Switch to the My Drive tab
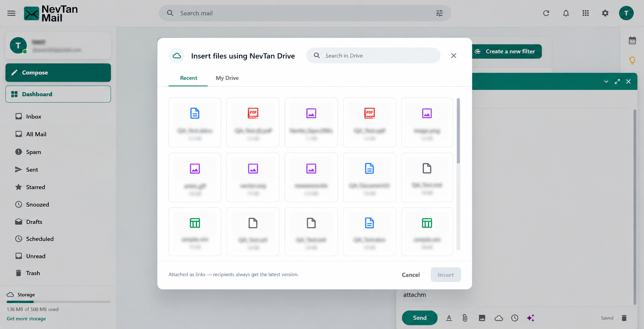This screenshot has height=329, width=644. (227, 78)
